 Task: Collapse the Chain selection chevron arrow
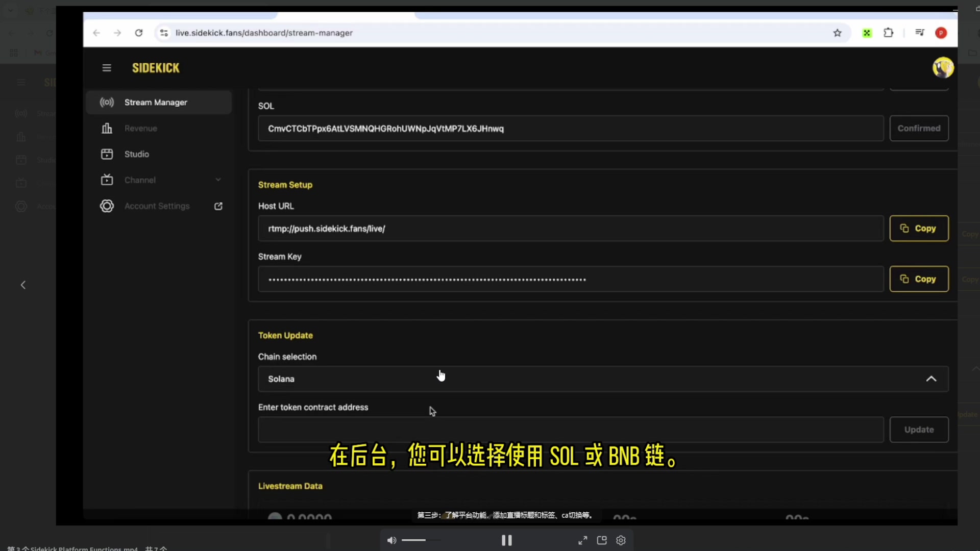point(931,379)
